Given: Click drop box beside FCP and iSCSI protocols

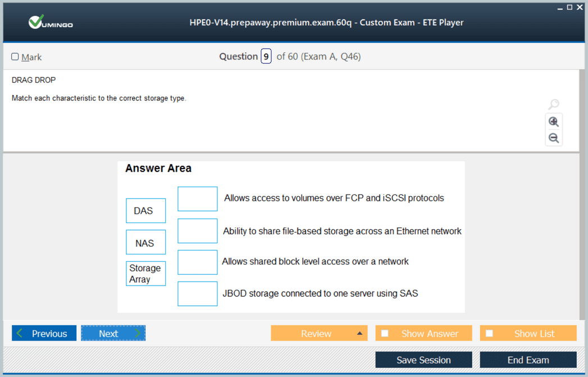Looking at the screenshot, I should [x=198, y=199].
